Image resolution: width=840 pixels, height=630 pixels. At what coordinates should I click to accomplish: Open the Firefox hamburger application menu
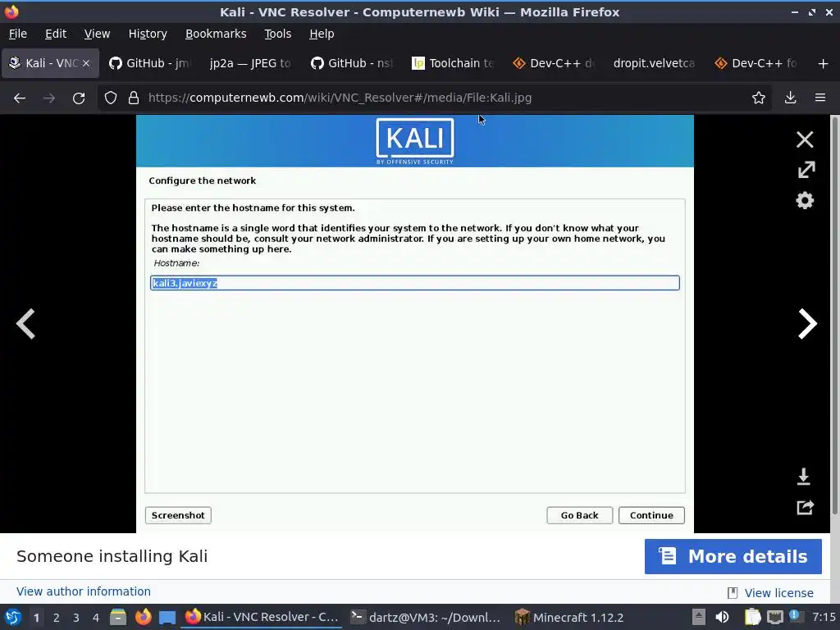(820, 98)
